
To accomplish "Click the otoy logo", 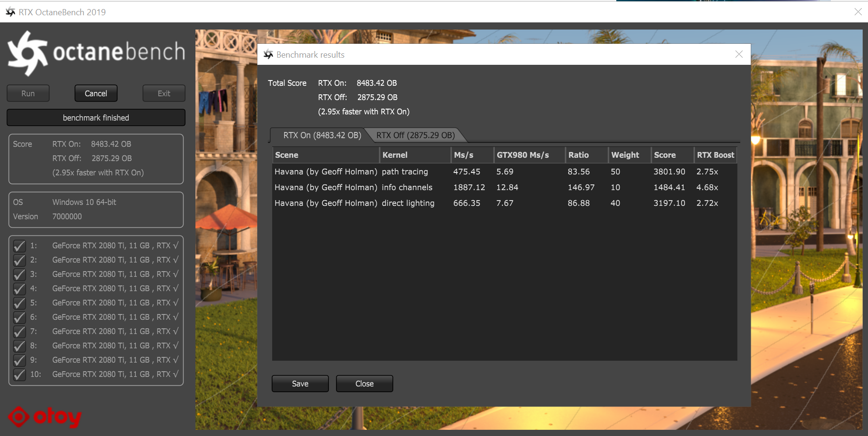I will tap(45, 417).
